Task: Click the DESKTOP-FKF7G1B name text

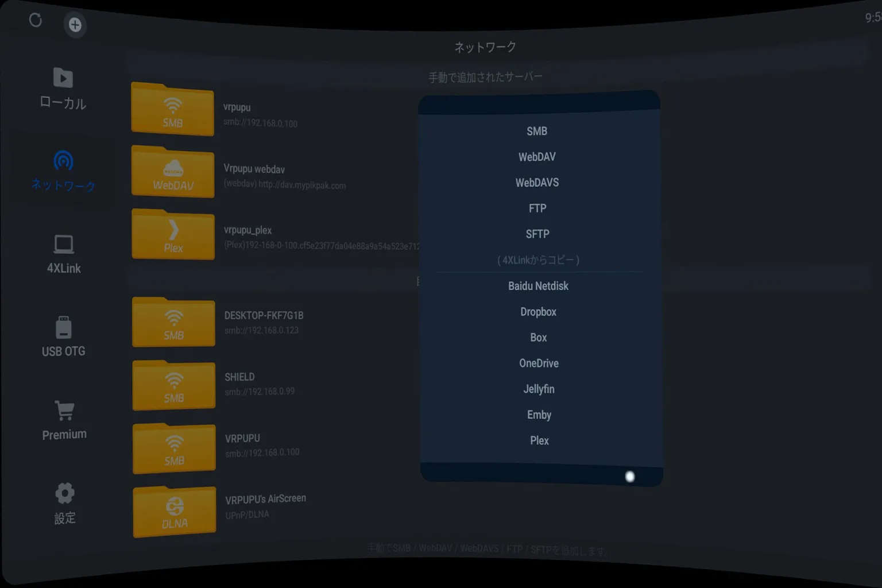Action: click(x=264, y=315)
